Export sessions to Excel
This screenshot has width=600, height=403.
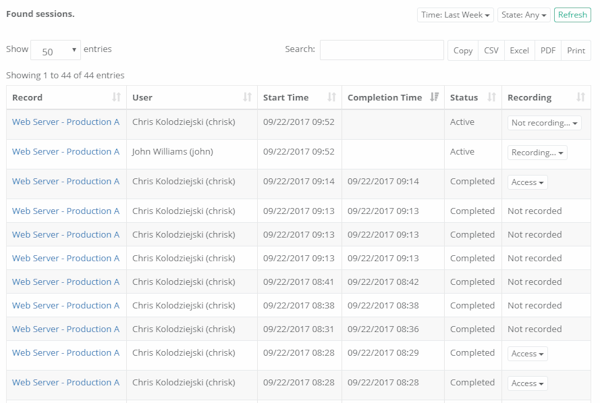coord(519,50)
